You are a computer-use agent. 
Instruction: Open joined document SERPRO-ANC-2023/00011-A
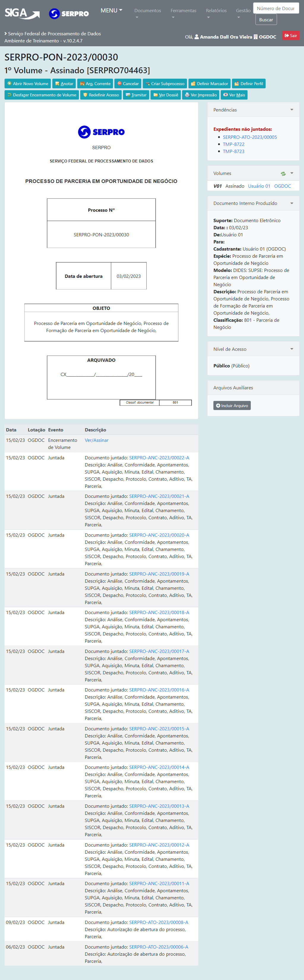tap(159, 883)
